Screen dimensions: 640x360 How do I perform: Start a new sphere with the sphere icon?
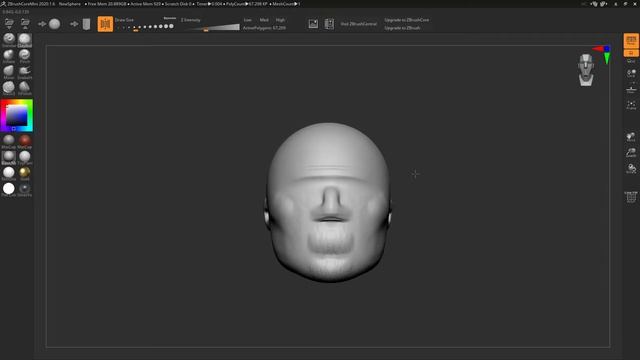[x=55, y=24]
